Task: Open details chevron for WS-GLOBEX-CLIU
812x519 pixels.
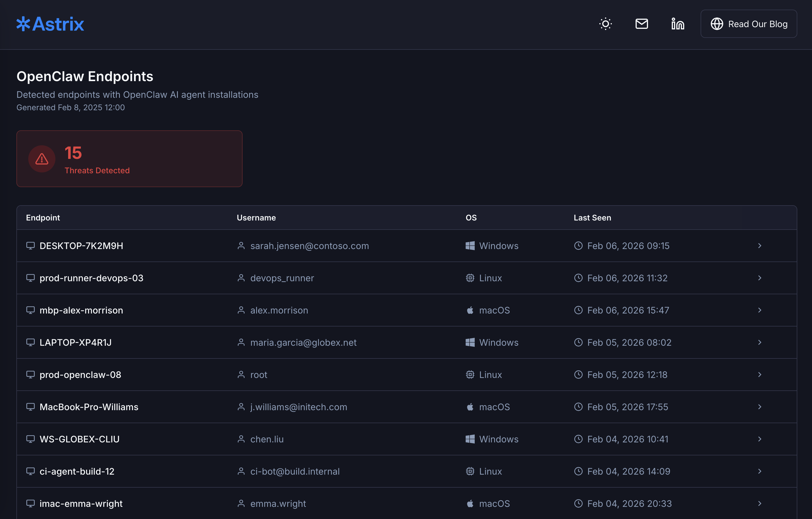Action: (x=760, y=439)
